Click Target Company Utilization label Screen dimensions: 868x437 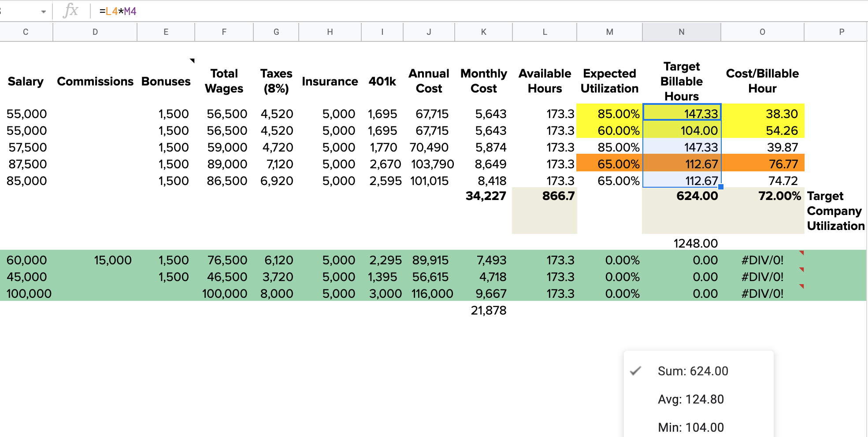click(836, 211)
